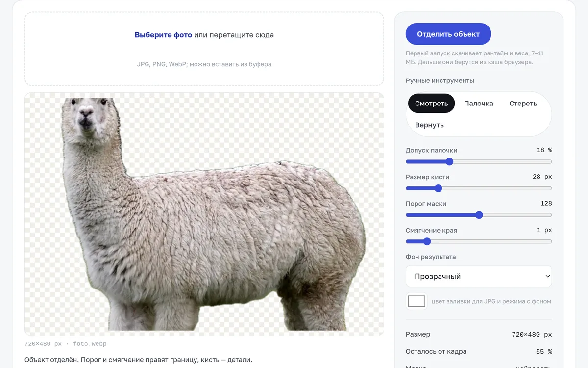Image resolution: width=588 pixels, height=368 pixels.
Task: Open the 'Фон результата' dropdown
Action: pyautogui.click(x=479, y=276)
